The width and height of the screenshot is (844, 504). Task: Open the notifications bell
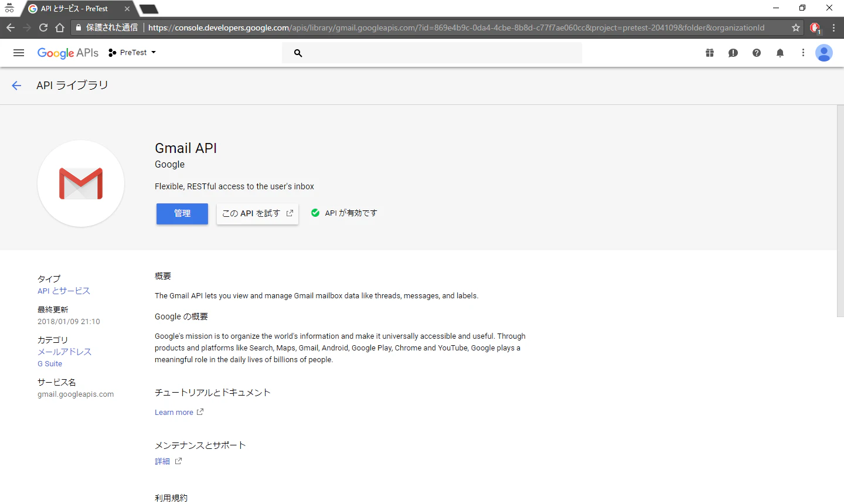pyautogui.click(x=780, y=53)
